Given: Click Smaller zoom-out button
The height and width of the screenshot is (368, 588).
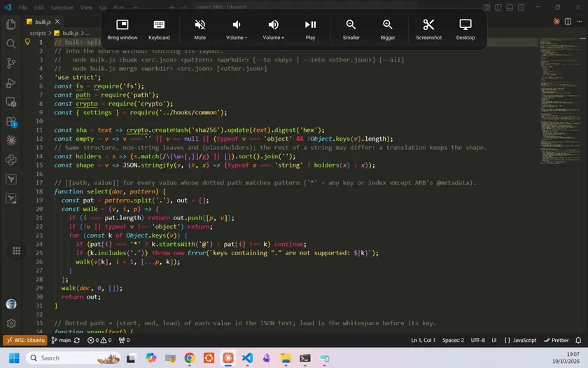Looking at the screenshot, I should (351, 29).
